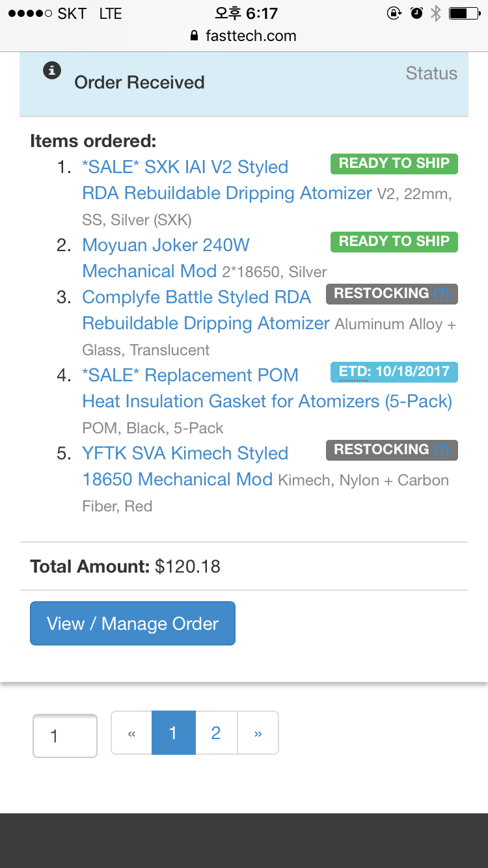The image size is (488, 868).
Task: Open page 2 of orders
Action: coord(216,733)
